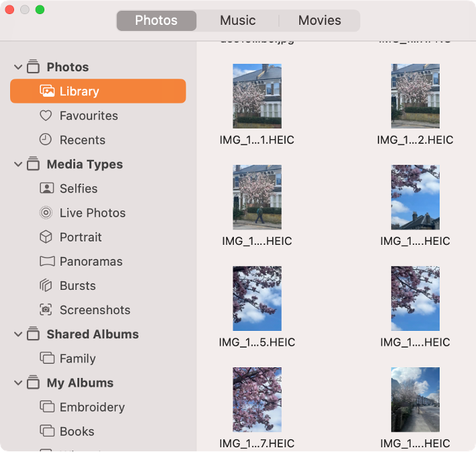Collapse the Photos section chevron
476x452 pixels.
[18, 67]
